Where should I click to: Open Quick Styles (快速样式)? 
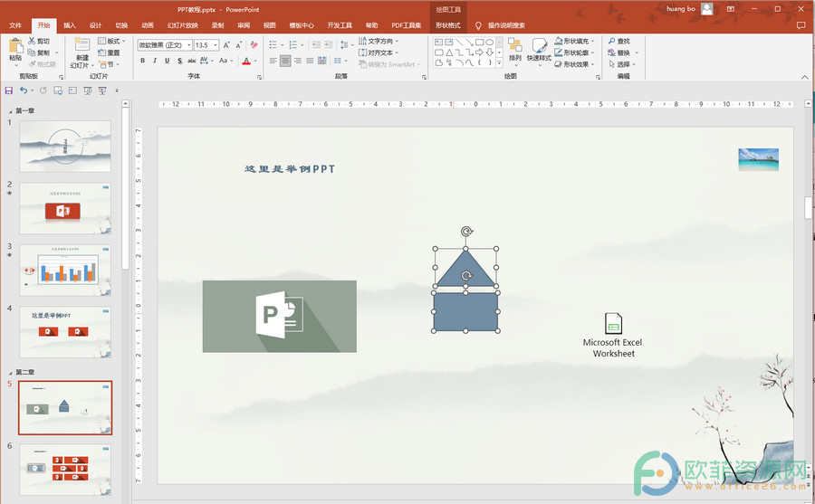pyautogui.click(x=539, y=50)
